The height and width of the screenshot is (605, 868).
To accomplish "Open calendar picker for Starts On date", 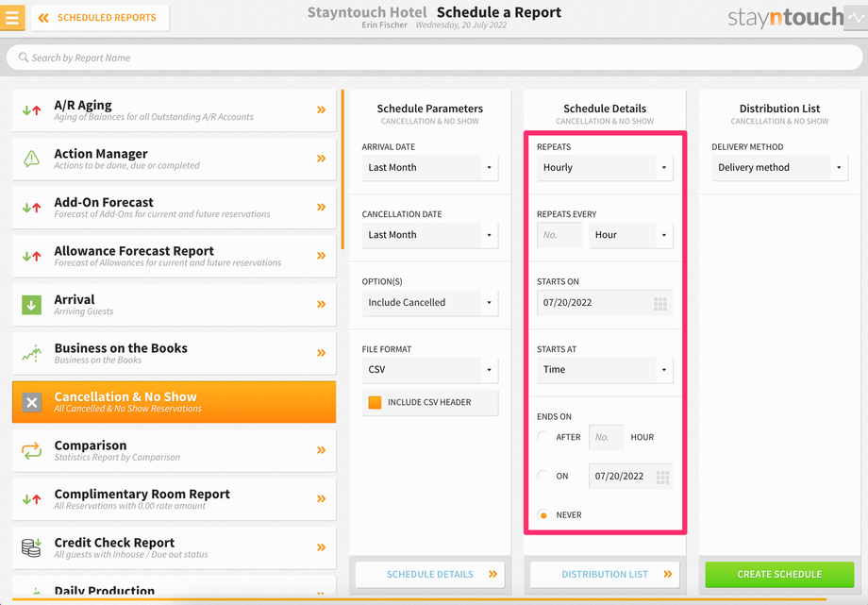I will (x=659, y=303).
